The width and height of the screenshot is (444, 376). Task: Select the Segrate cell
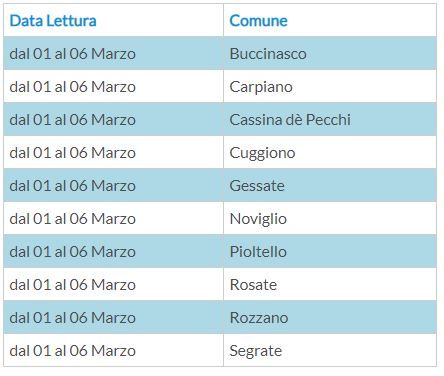pyautogui.click(x=330, y=350)
